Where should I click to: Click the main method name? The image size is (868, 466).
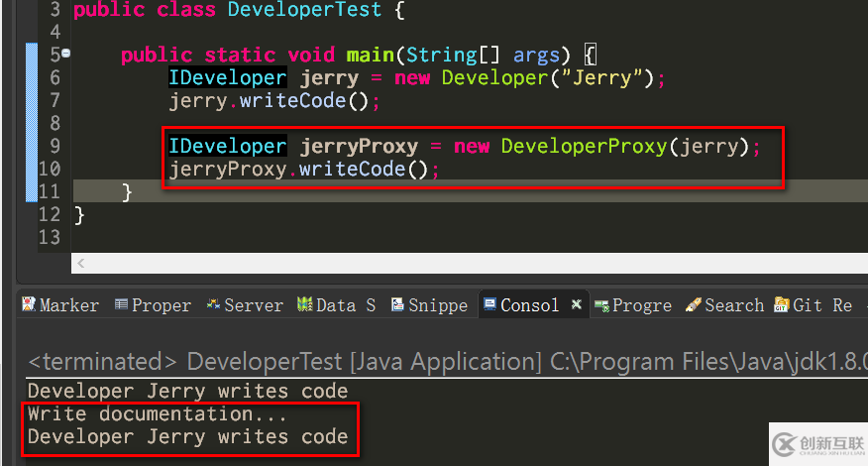click(x=371, y=55)
